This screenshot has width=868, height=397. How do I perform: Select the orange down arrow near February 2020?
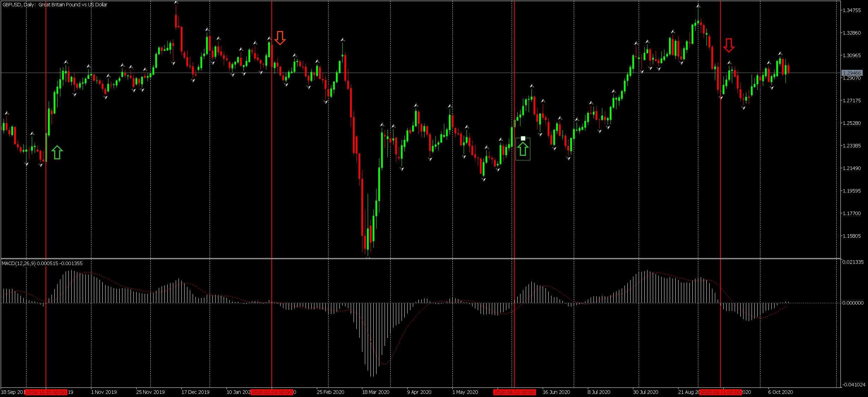pyautogui.click(x=280, y=38)
